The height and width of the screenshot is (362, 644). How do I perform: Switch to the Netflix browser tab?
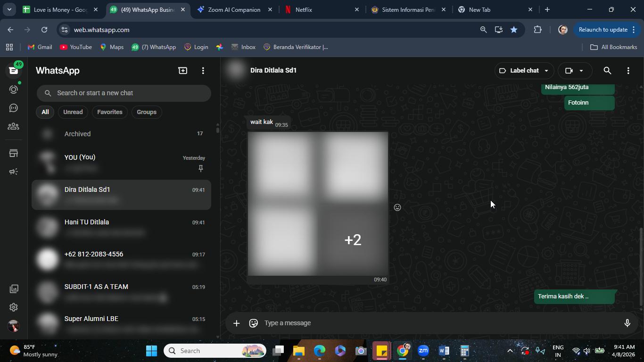321,9
